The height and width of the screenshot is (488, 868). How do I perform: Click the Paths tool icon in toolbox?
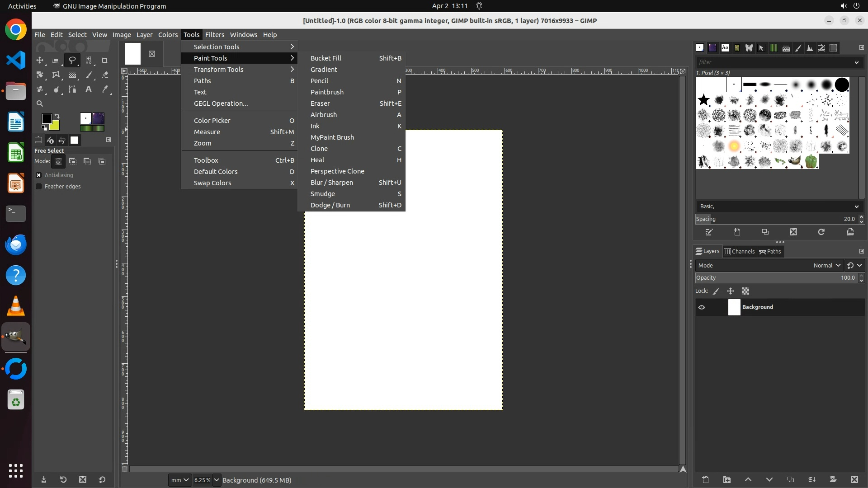[72, 89]
